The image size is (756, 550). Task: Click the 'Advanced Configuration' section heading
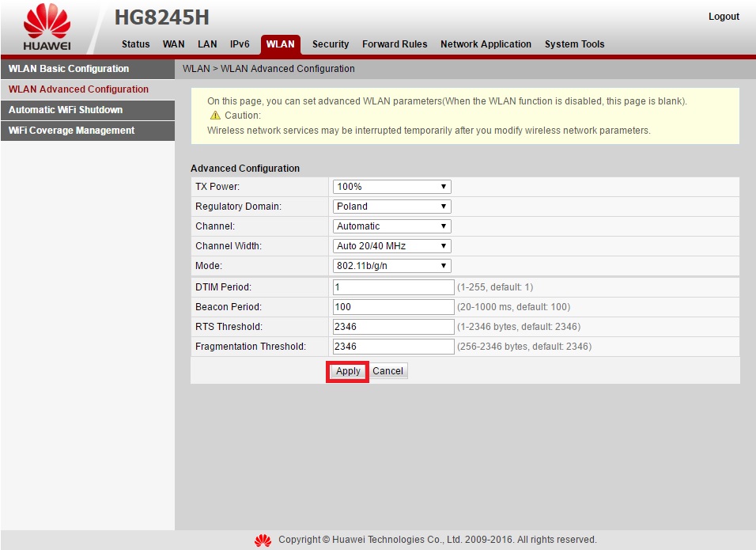pyautogui.click(x=245, y=169)
